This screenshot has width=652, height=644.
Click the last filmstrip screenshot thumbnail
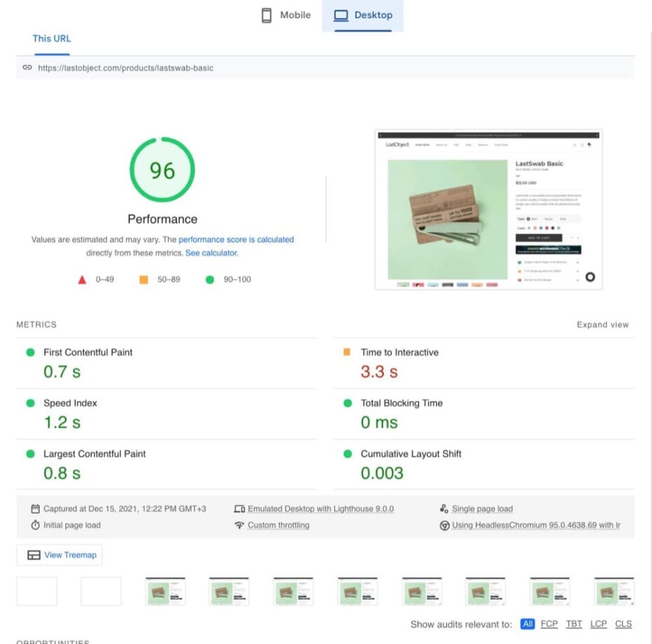pyautogui.click(x=613, y=590)
